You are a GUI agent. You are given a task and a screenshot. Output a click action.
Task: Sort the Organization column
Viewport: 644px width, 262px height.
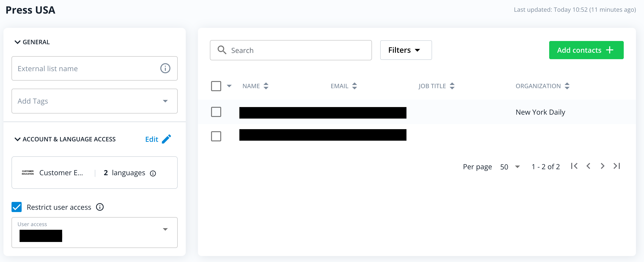click(567, 86)
